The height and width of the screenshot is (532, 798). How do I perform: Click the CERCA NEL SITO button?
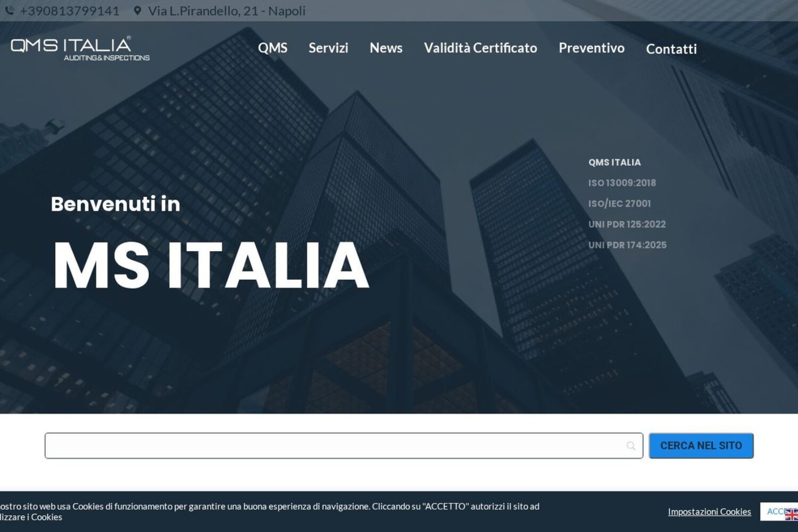[x=701, y=446]
